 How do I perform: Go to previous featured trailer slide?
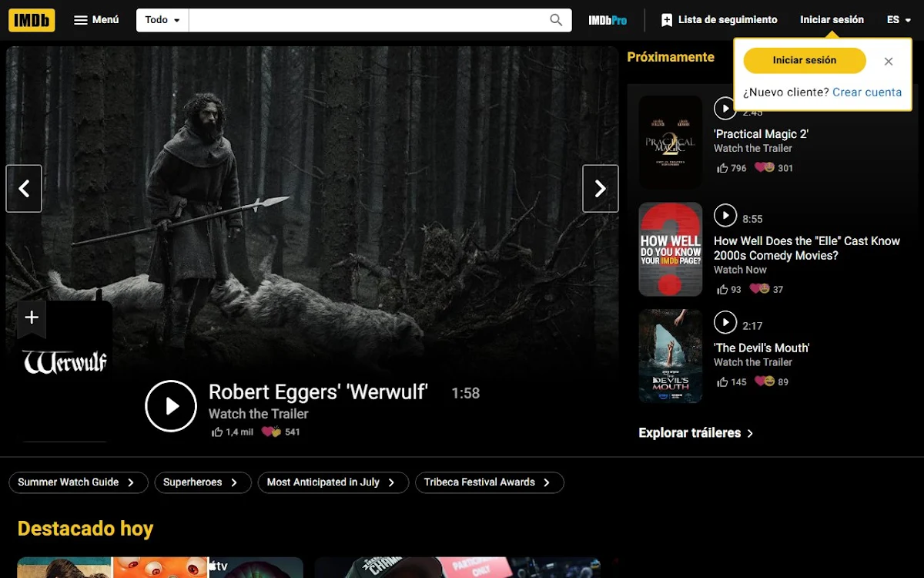click(24, 188)
